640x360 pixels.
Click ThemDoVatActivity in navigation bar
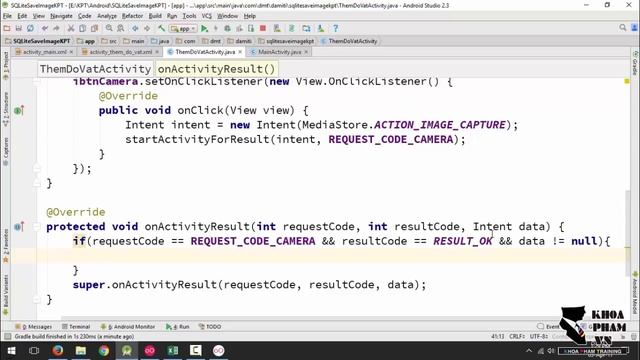(x=349, y=41)
